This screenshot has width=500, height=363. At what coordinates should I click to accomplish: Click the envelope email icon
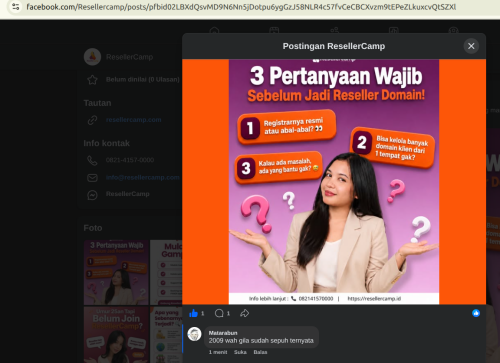pyautogui.click(x=92, y=178)
